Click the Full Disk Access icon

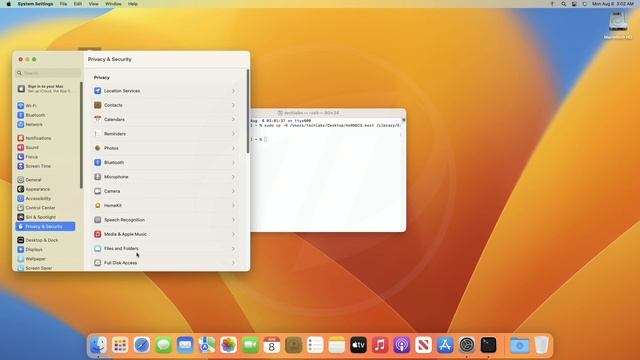pos(98,263)
